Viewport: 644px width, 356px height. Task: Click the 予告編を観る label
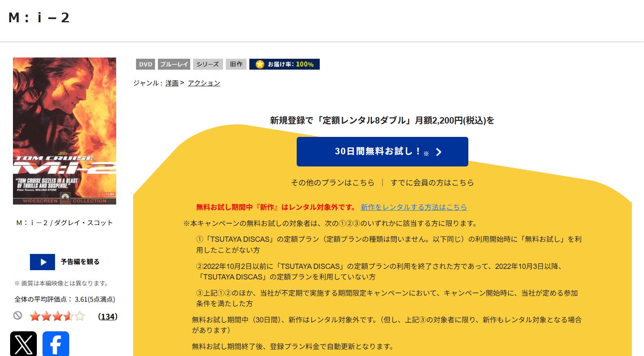pos(80,262)
